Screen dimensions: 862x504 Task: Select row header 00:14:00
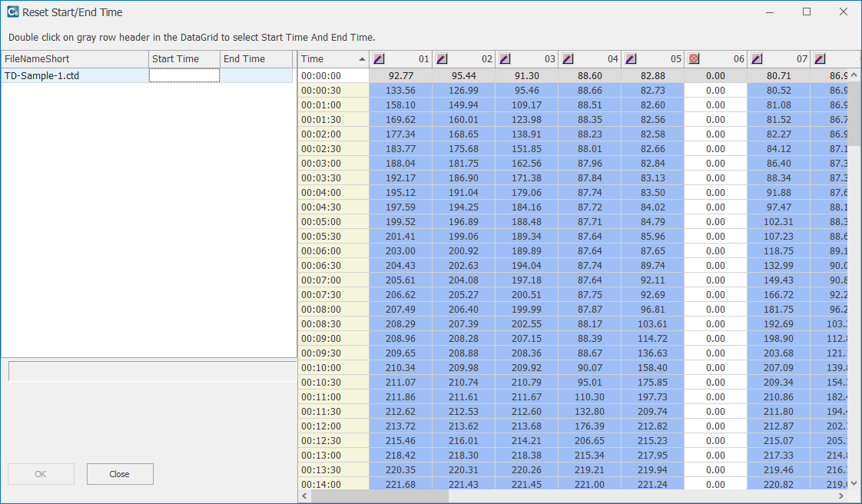click(333, 484)
